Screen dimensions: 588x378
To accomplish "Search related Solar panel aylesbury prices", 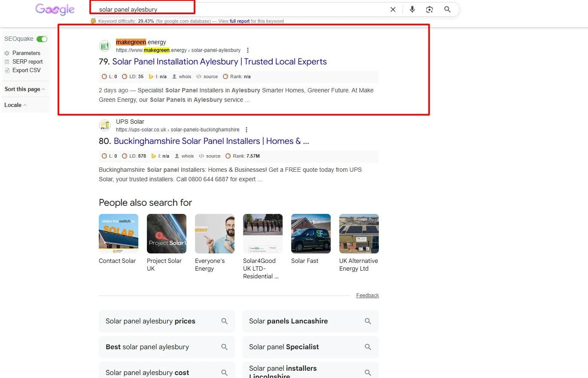I will point(167,321).
